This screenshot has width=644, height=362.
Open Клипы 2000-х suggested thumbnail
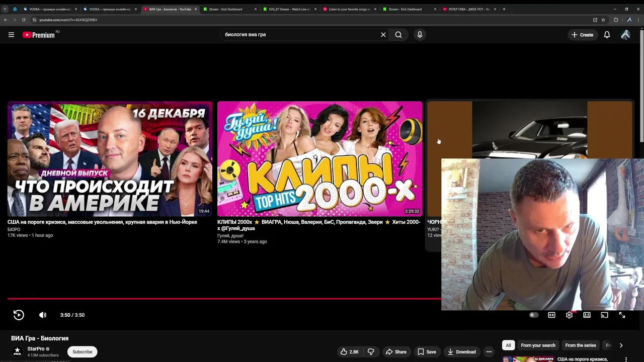pyautogui.click(x=319, y=159)
